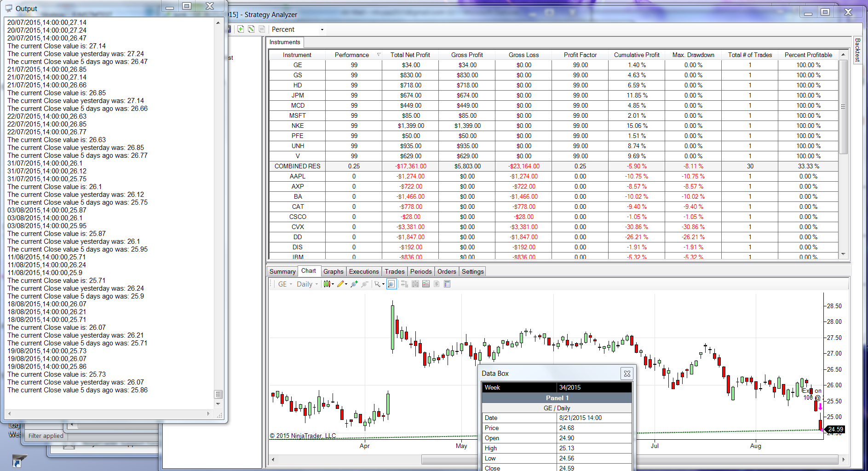Select the COMBINED RES row
The width and height of the screenshot is (868, 471).
tap(553, 166)
